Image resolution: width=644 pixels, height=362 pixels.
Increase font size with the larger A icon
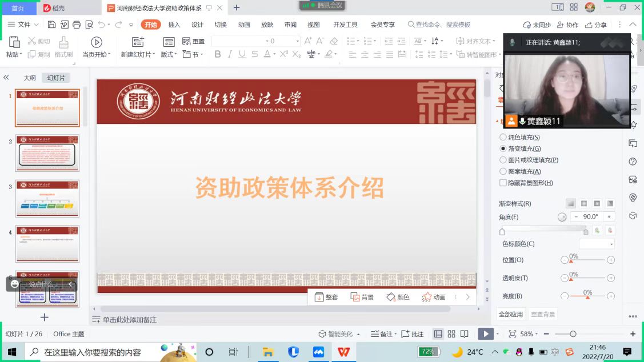(307, 41)
